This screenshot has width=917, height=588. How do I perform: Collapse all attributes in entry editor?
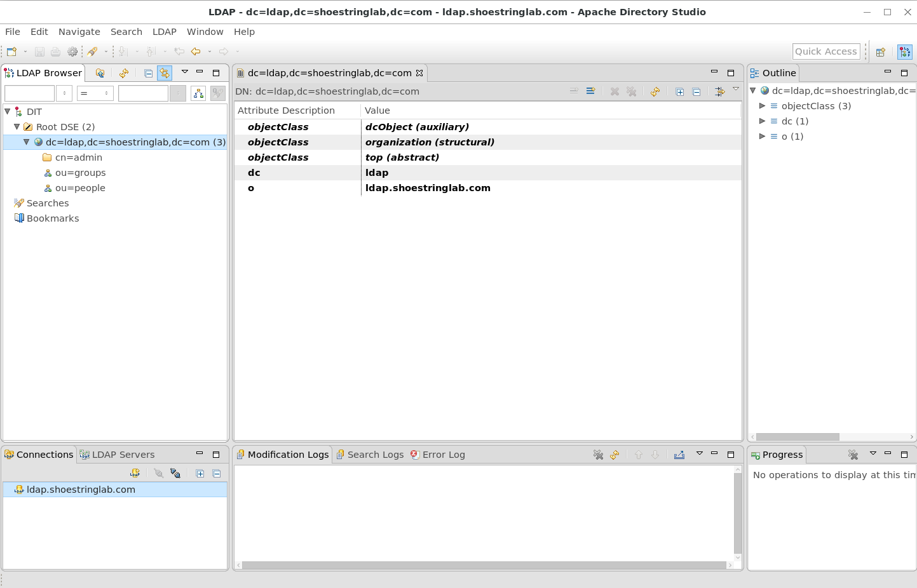pyautogui.click(x=696, y=91)
